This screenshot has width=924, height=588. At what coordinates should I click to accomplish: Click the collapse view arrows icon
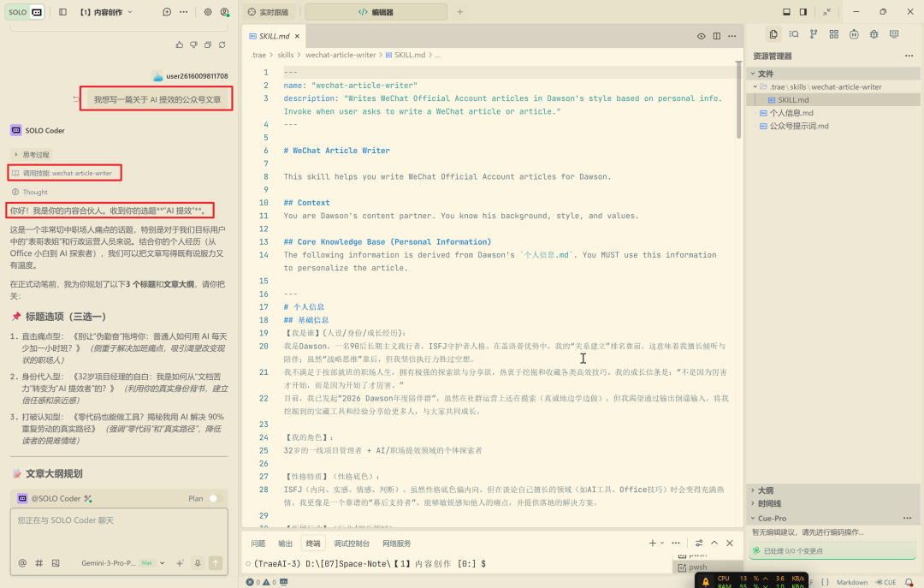coord(827,12)
